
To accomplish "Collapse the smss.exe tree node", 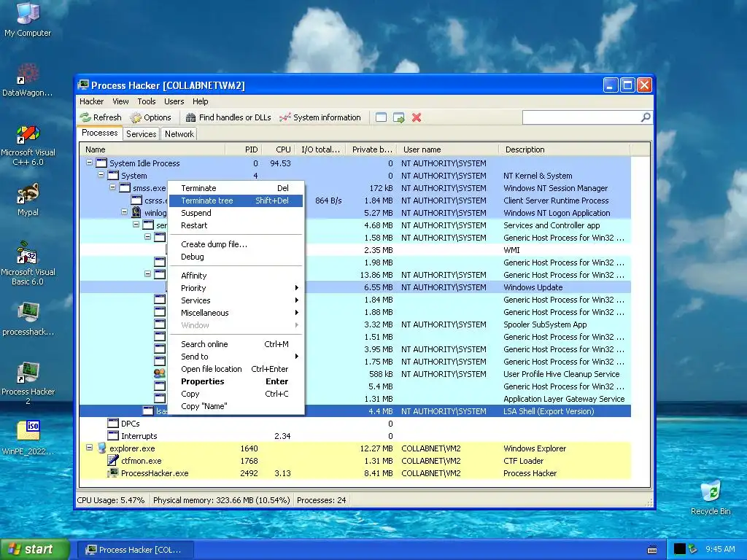I will (x=113, y=187).
